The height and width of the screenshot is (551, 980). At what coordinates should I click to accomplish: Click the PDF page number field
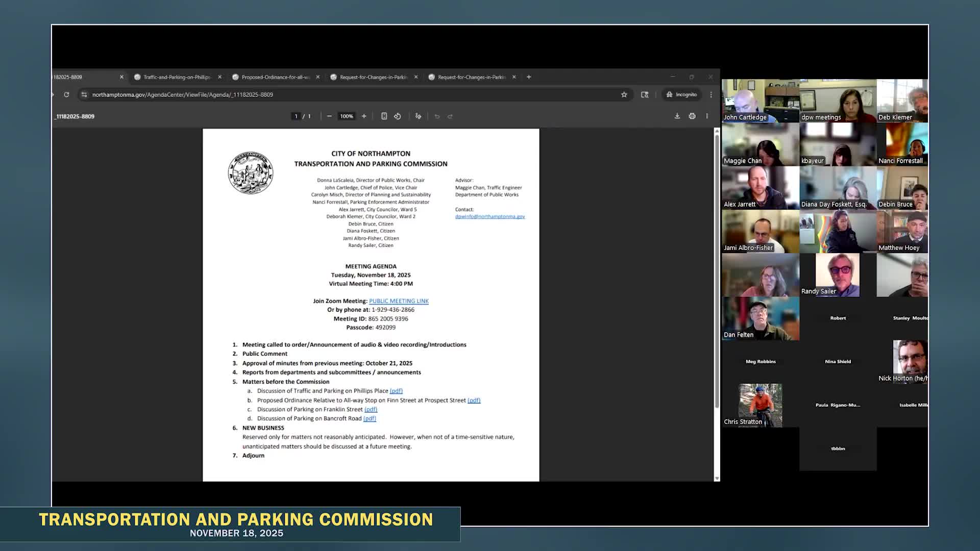296,116
